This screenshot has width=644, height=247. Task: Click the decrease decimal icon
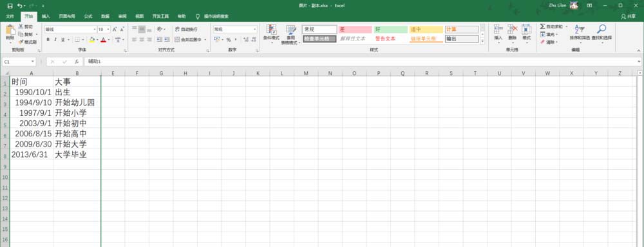[x=254, y=40]
